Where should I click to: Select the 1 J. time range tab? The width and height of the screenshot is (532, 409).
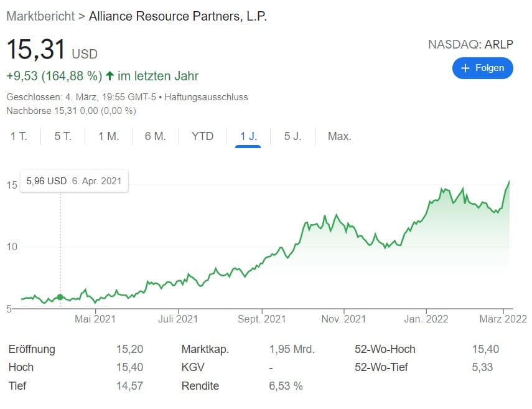click(248, 136)
